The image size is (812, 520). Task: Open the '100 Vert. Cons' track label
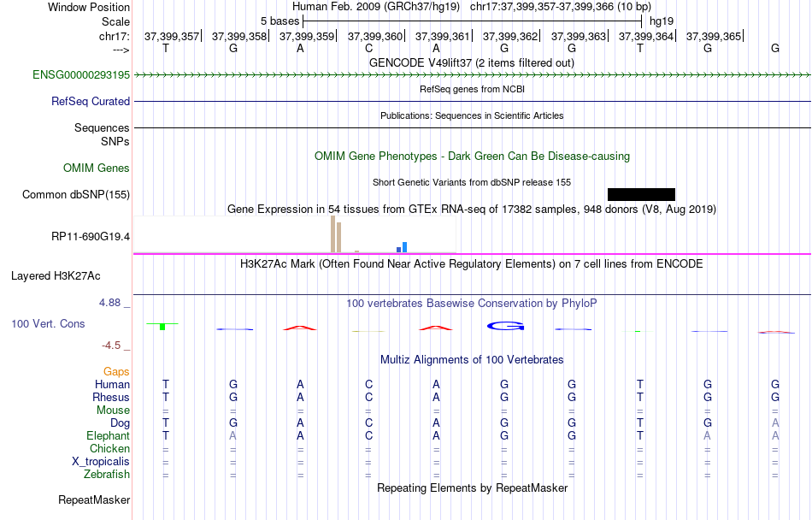pos(48,323)
